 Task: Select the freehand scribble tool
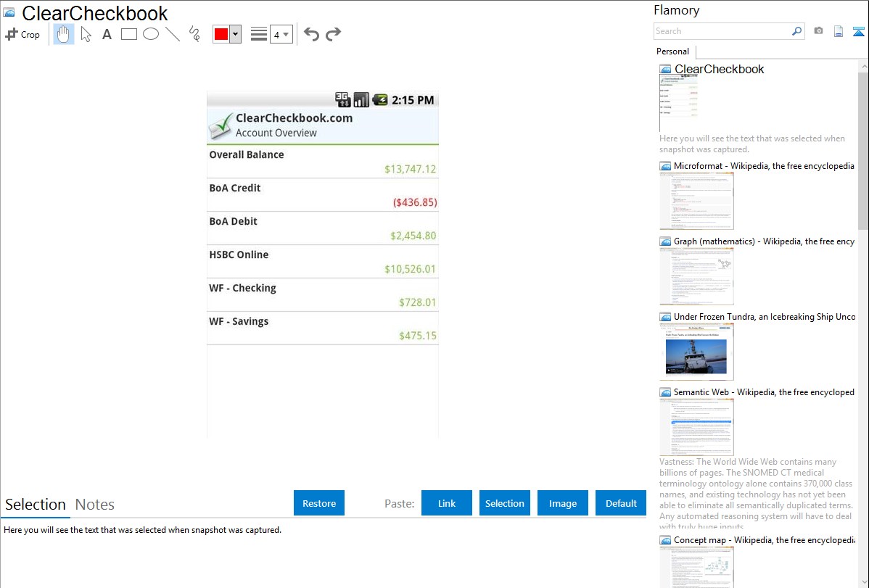194,34
